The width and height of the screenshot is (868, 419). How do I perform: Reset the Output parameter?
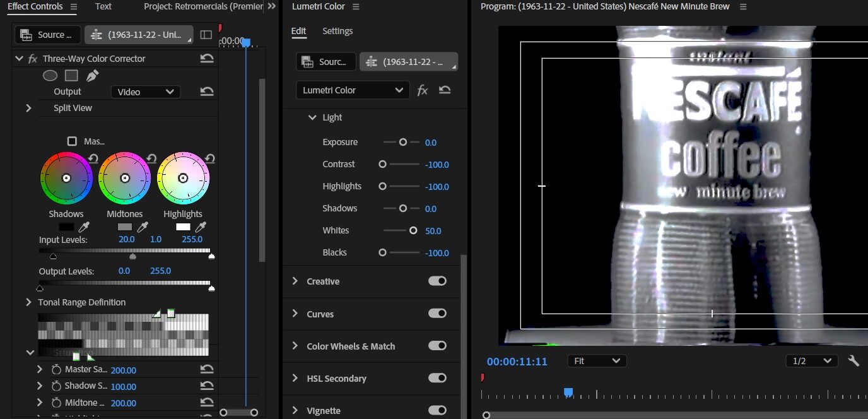click(207, 91)
